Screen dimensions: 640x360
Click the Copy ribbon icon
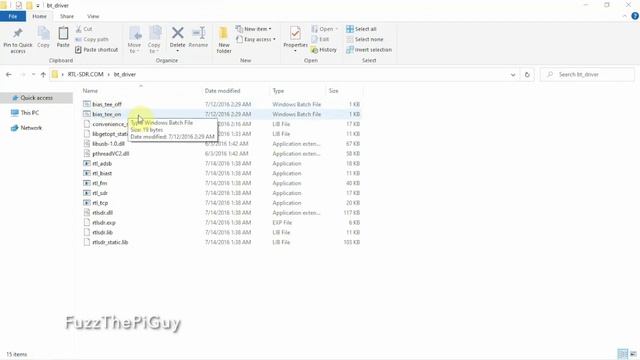pyautogui.click(x=43, y=33)
